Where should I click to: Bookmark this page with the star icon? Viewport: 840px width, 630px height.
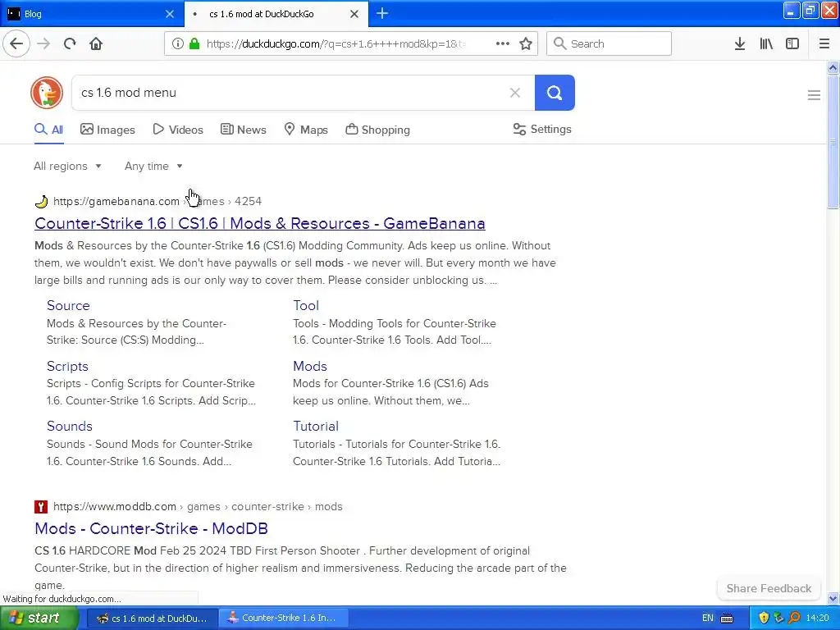(x=526, y=43)
